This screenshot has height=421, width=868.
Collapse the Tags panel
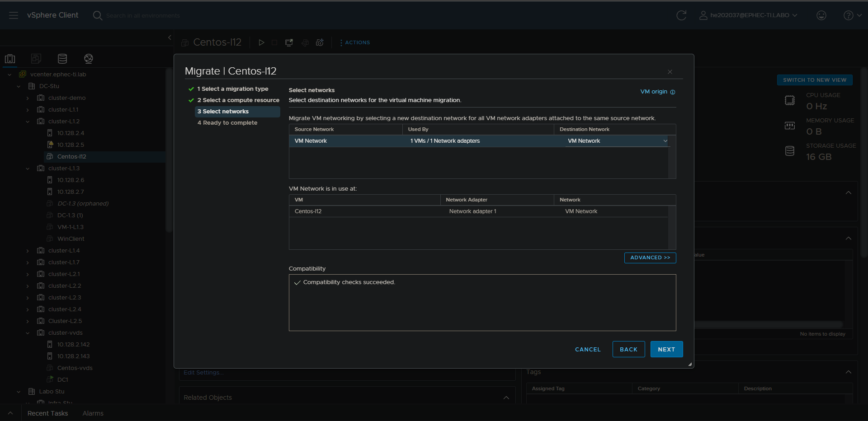tap(849, 372)
